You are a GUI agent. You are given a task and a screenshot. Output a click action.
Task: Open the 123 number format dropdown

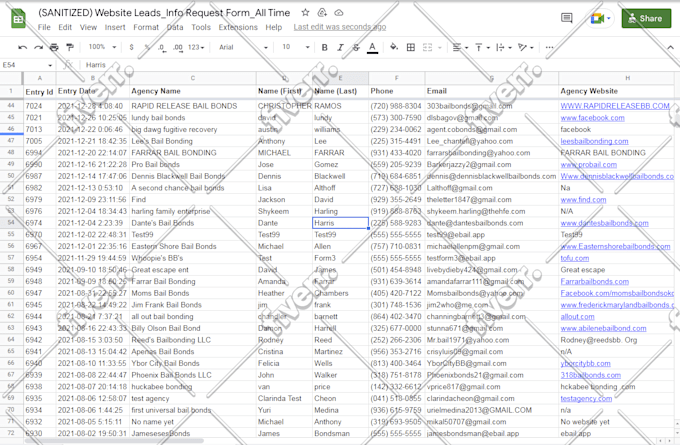point(196,47)
